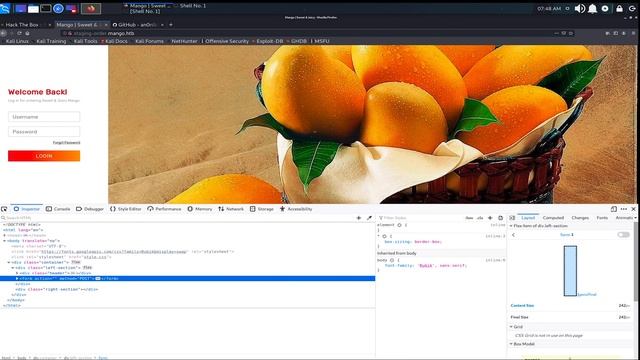Open the Kali Tools bookmark
Image resolution: width=640 pixels, height=360 pixels.
point(85,41)
